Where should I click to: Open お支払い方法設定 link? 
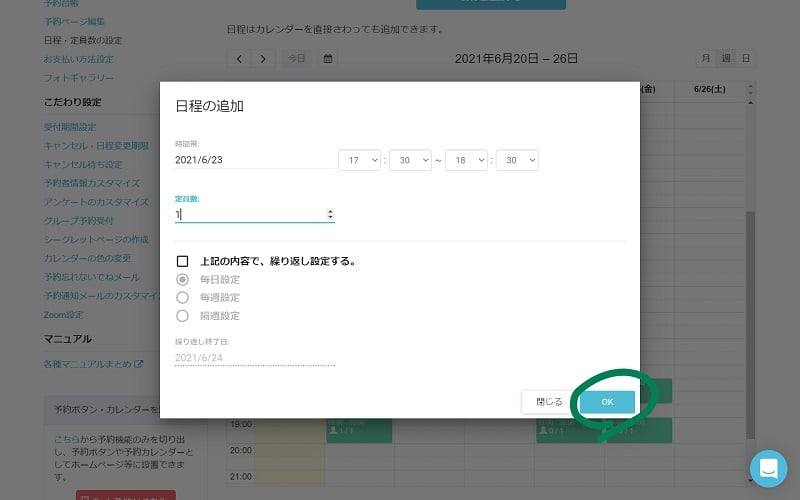point(79,59)
